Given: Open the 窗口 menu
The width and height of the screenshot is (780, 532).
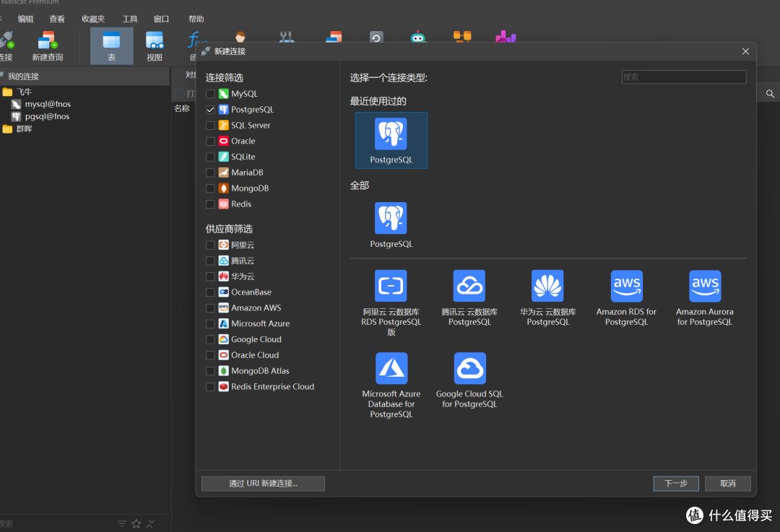Looking at the screenshot, I should pos(161,19).
